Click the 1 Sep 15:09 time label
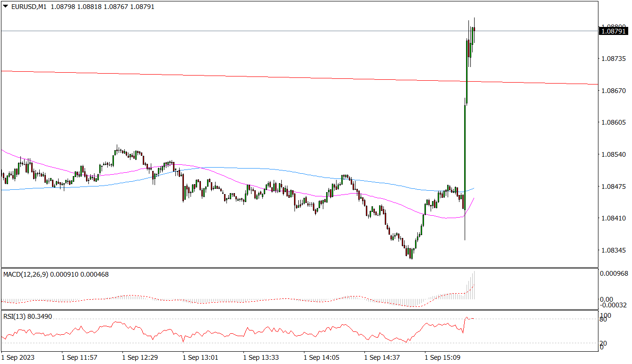Screen dimensions: 632x364 [442, 357]
